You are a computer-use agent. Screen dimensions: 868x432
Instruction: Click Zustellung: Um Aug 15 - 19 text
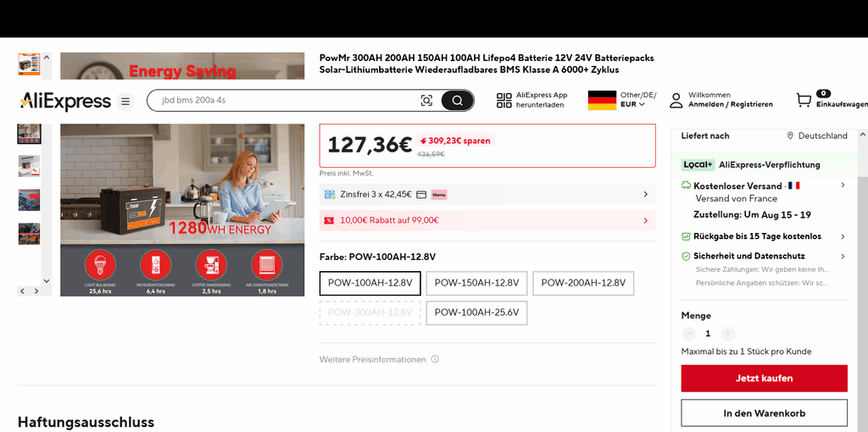(x=752, y=214)
